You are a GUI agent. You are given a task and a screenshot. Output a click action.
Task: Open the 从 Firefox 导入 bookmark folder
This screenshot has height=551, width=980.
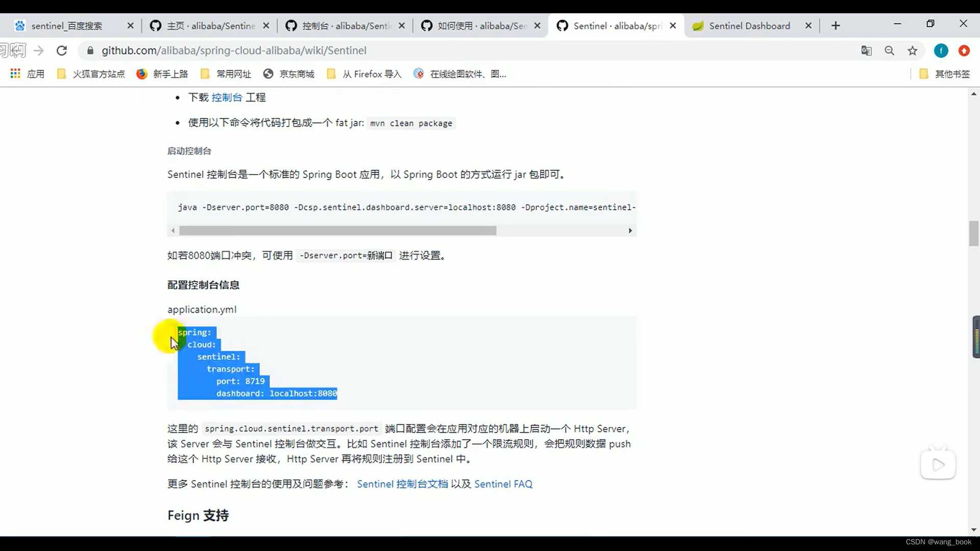(x=364, y=74)
